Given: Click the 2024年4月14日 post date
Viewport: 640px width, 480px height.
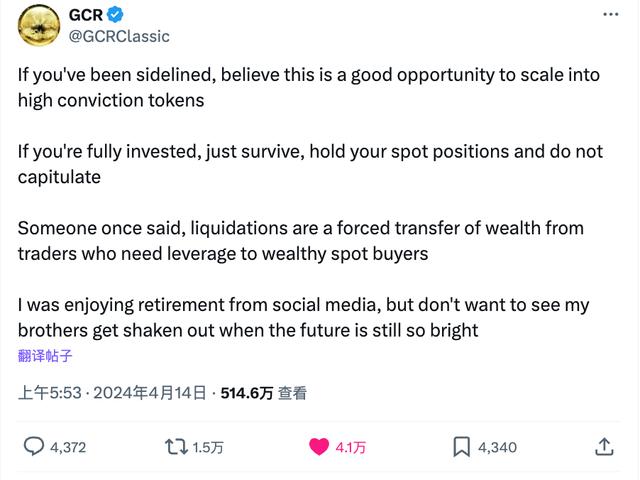Looking at the screenshot, I should tap(150, 393).
